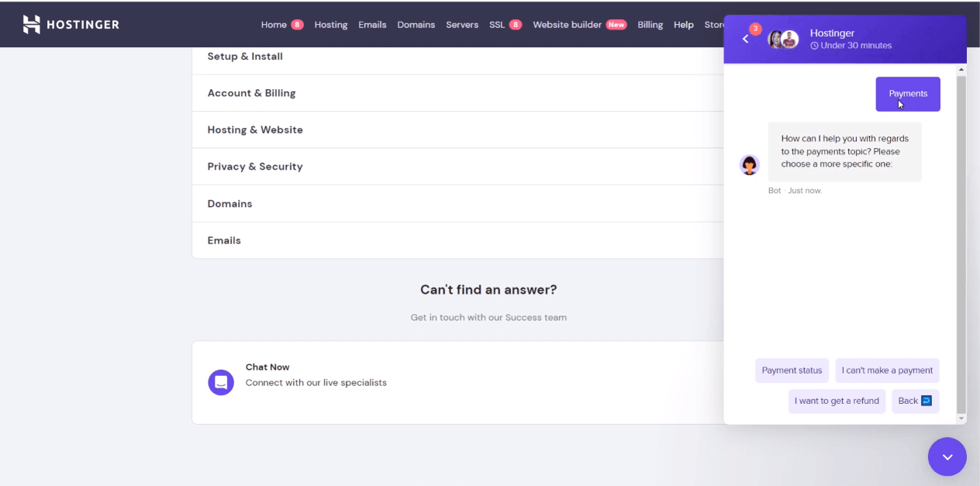Collapse the chat with the back arrow

pos(744,39)
